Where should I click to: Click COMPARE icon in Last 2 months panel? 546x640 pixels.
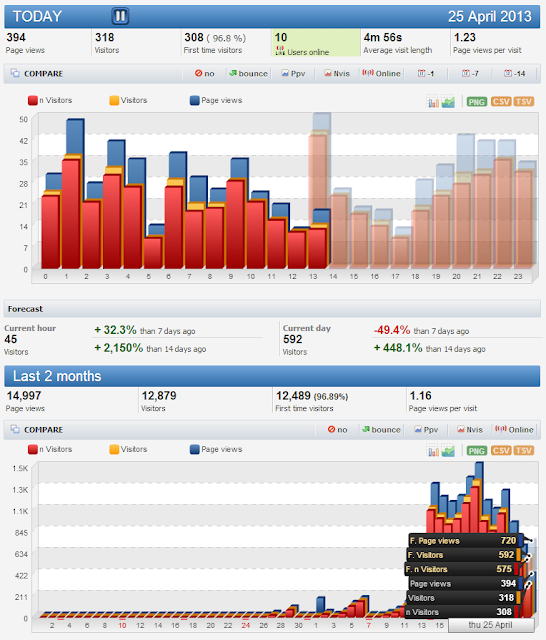pos(15,429)
